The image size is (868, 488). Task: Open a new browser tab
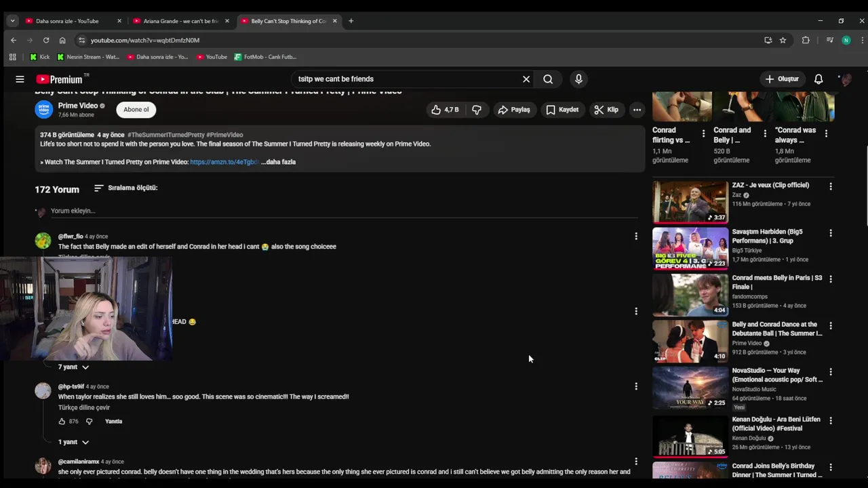pos(351,21)
